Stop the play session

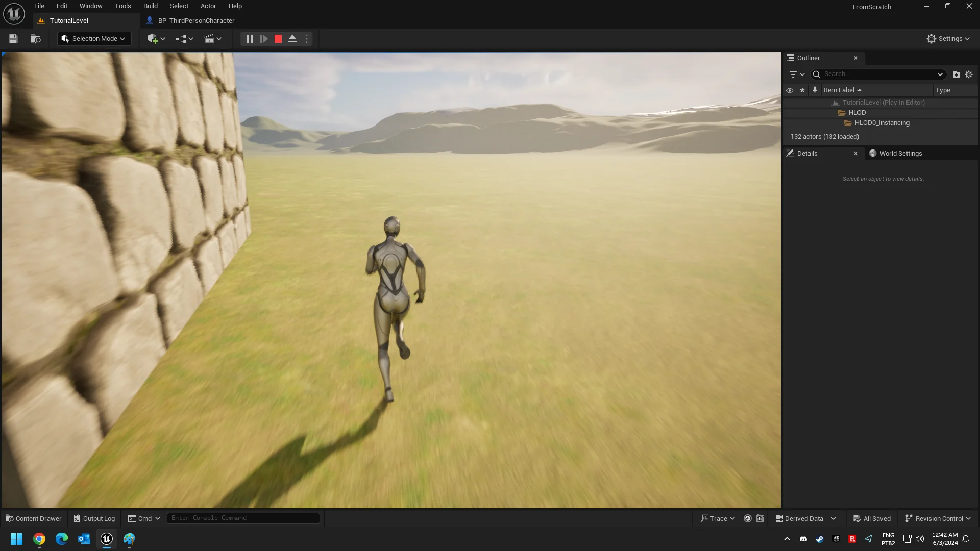click(278, 39)
